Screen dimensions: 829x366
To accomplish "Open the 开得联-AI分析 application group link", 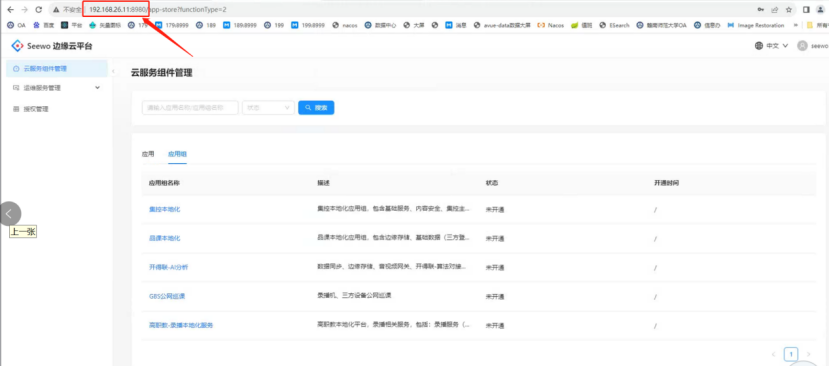I will [169, 268].
